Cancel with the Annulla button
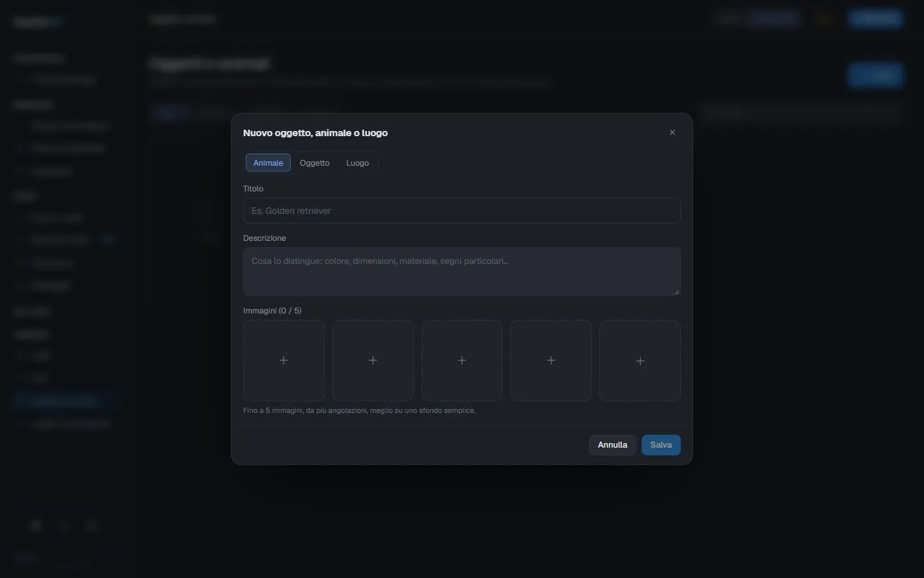Image resolution: width=924 pixels, height=578 pixels. [613, 445]
